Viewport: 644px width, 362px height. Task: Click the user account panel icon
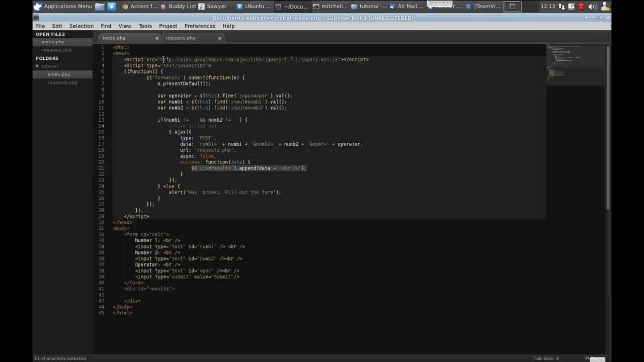(604, 6)
